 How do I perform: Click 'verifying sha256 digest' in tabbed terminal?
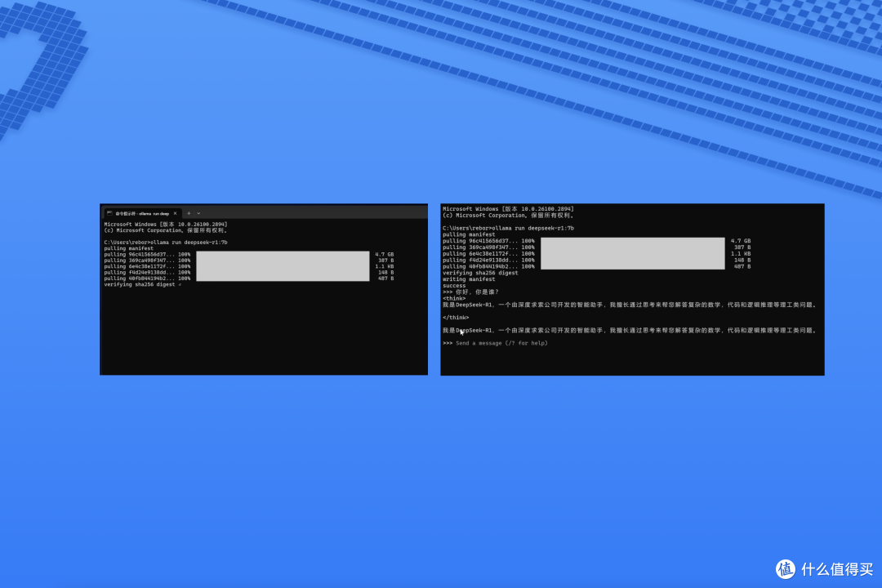[x=140, y=285]
